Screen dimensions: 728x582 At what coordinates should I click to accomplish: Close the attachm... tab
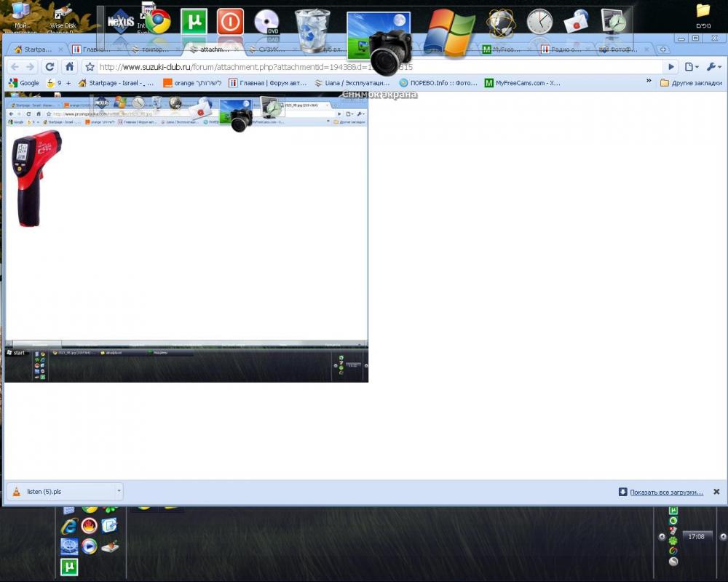(x=237, y=49)
